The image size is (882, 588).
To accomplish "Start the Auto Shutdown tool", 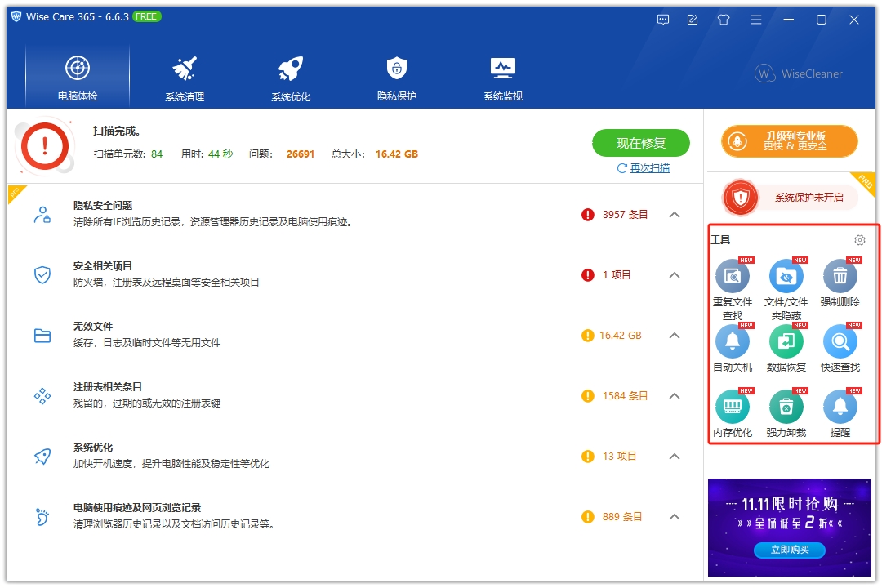I will tap(733, 343).
